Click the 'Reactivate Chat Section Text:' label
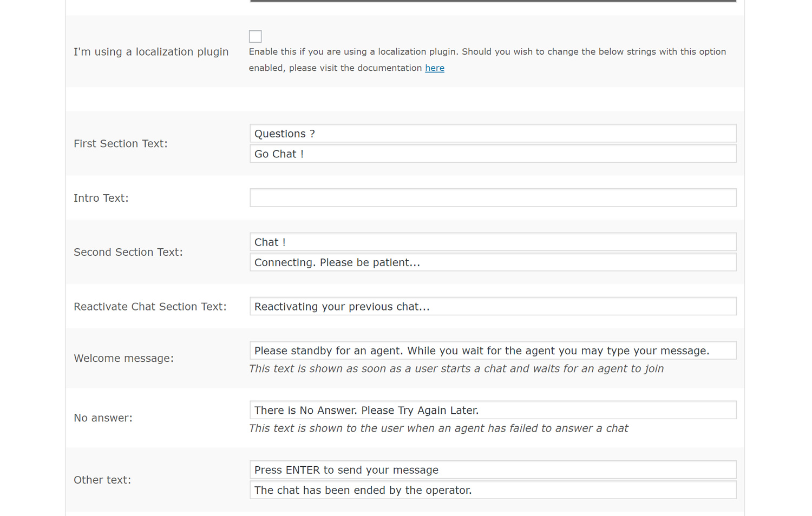812x516 pixels. [150, 307]
